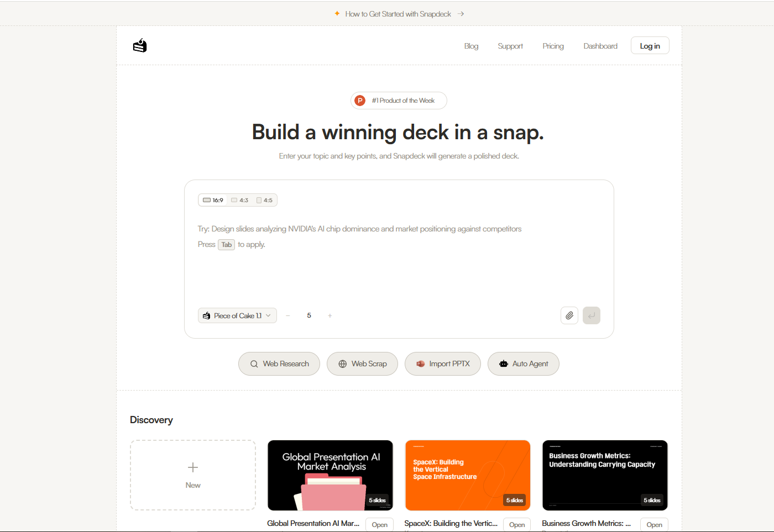Select the 4:5 aspect ratio
This screenshot has width=774, height=532.
(x=264, y=200)
